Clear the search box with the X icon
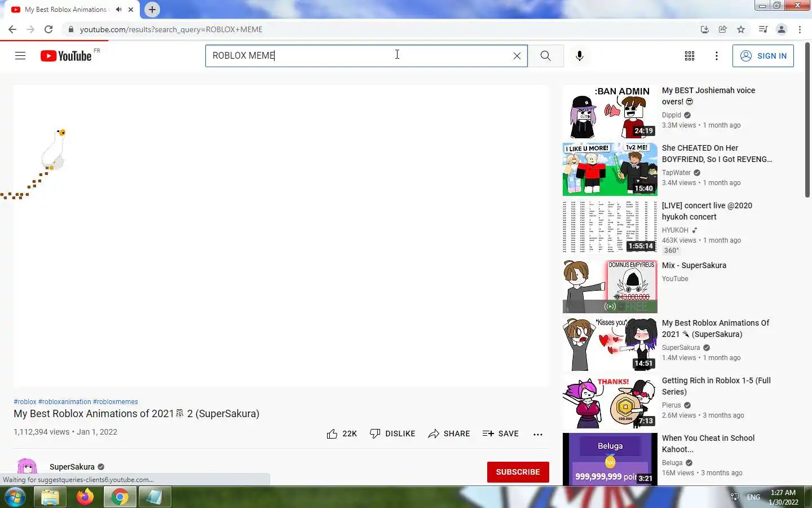The image size is (812, 508). 517,56
